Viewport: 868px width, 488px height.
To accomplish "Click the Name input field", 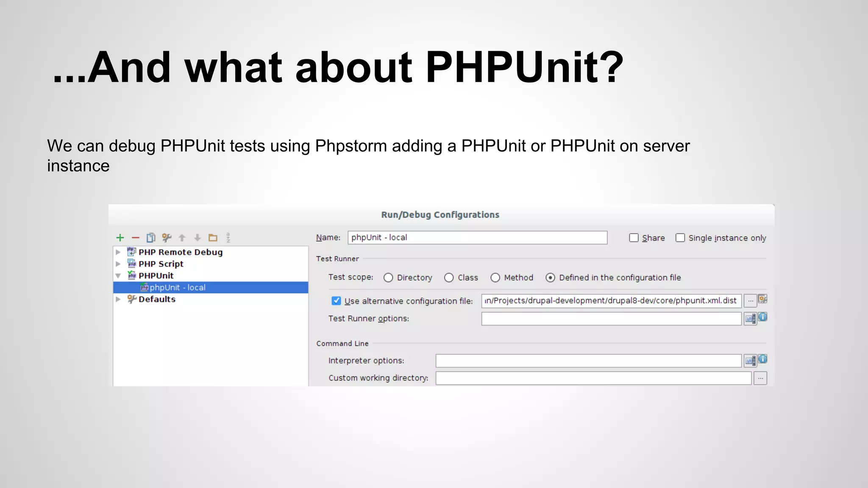I will (x=477, y=238).
